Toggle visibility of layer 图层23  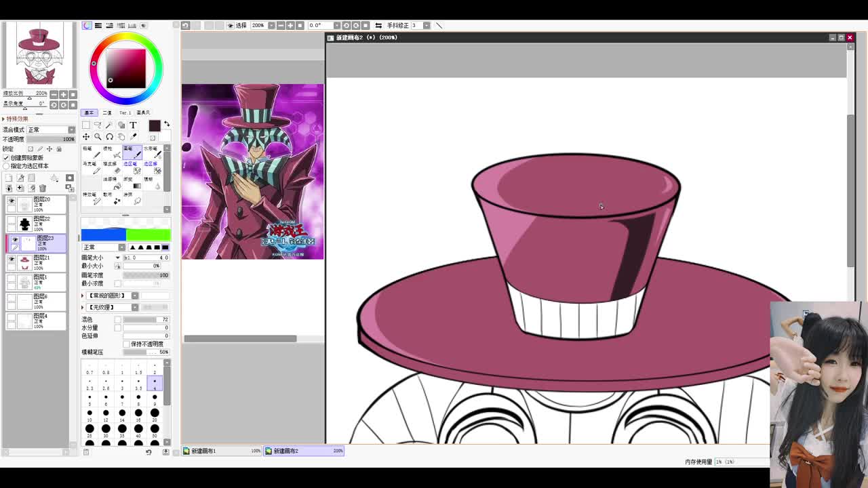coord(15,239)
